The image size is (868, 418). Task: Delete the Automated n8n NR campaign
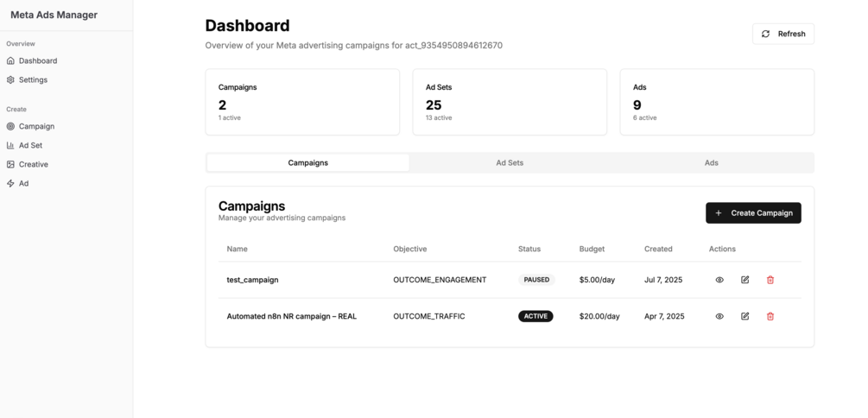[x=770, y=316]
